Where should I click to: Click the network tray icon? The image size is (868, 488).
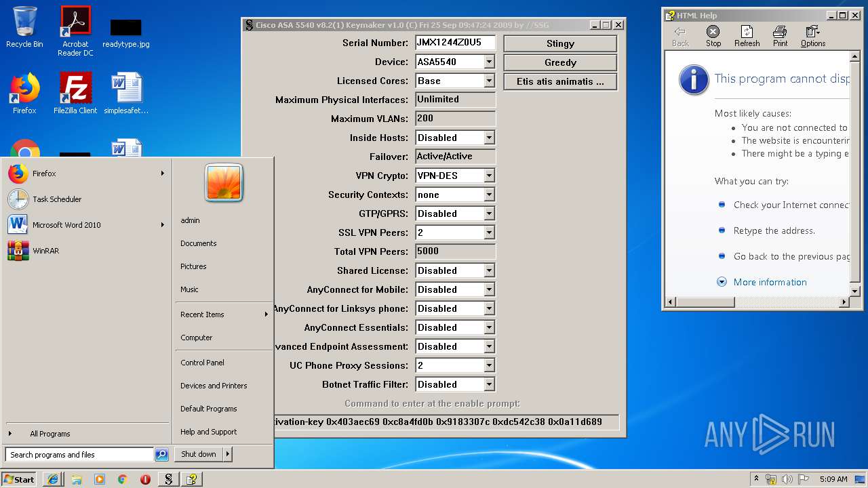[x=771, y=479]
